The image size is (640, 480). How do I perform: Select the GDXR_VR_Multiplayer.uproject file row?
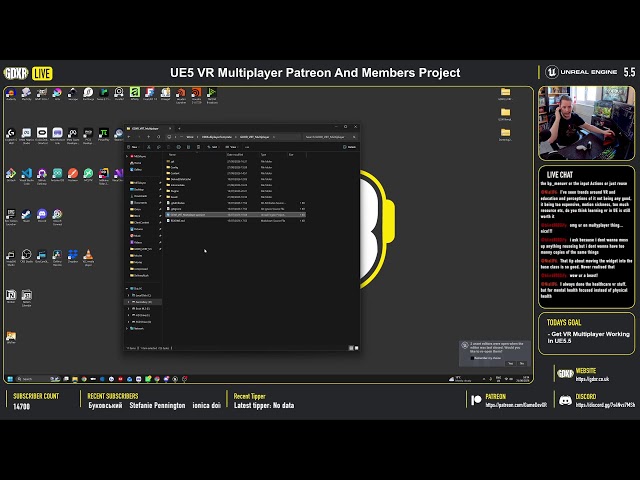(236, 215)
